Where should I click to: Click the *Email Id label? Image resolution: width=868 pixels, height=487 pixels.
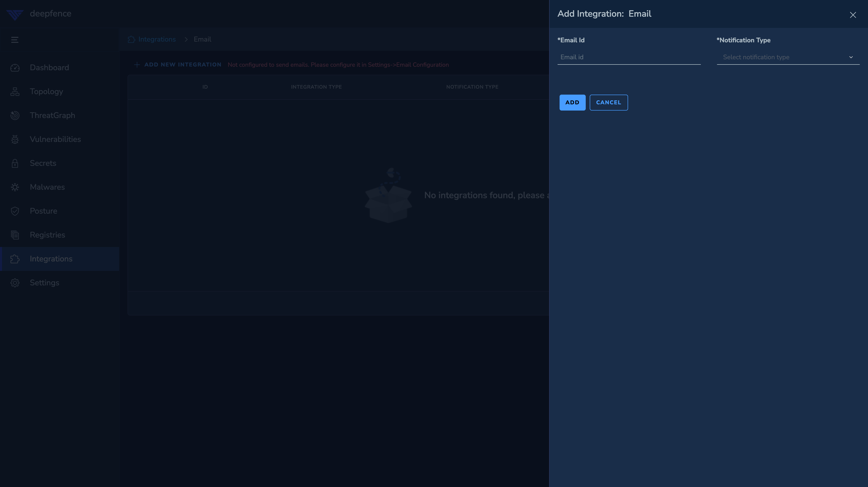pos(571,40)
